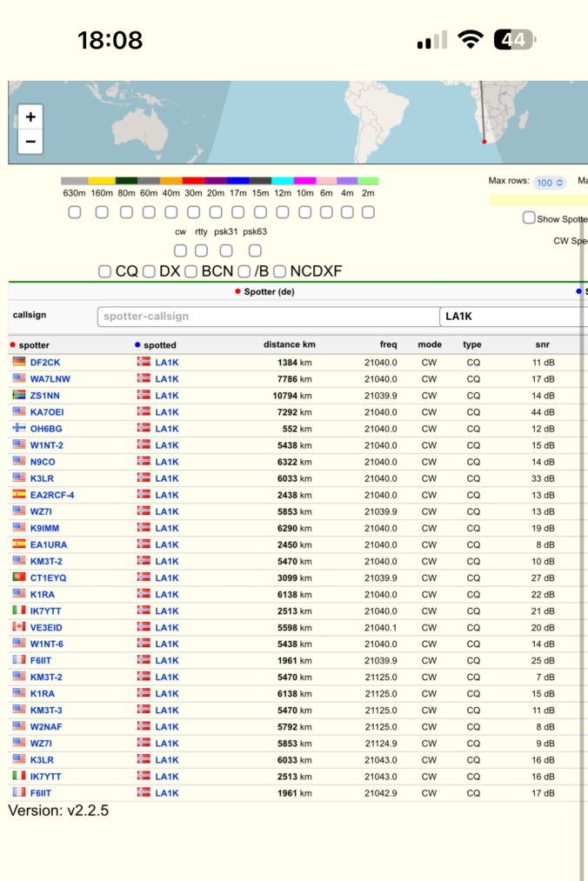Screen dimensions: 588x881
Task: Sort table by distance km column
Action: tap(289, 344)
